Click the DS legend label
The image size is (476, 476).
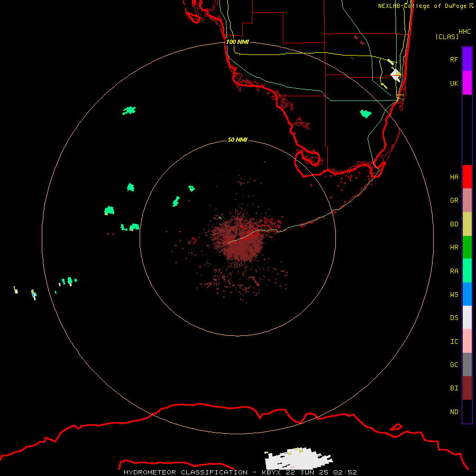click(x=454, y=318)
